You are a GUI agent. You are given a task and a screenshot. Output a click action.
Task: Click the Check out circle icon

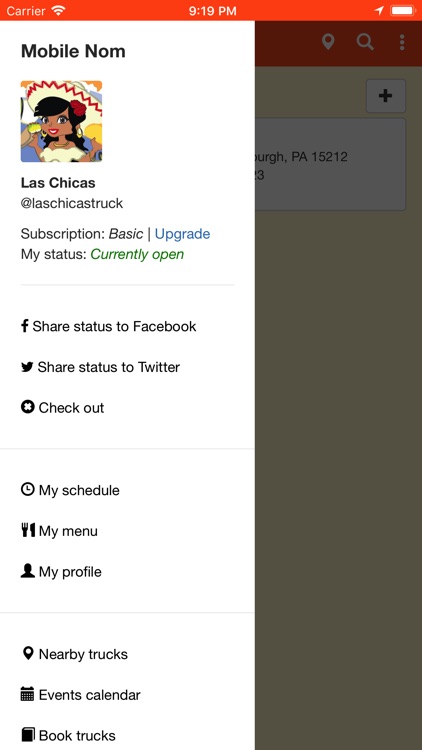[x=28, y=407]
